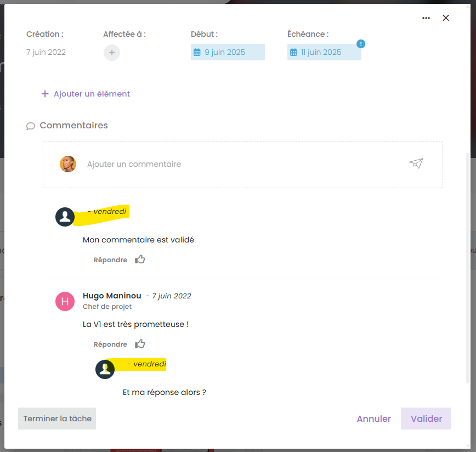Click the avatar beside 'Et ma réponse alors ?'

pos(105,369)
